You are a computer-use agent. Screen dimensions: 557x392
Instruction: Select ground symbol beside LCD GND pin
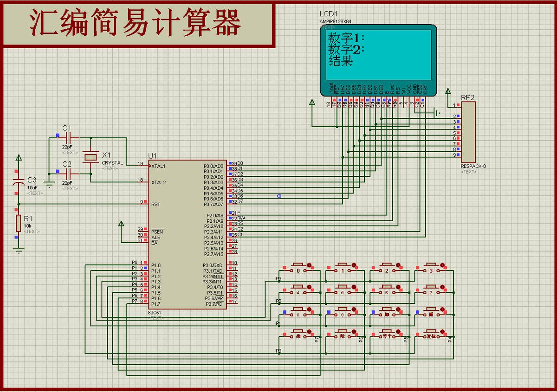pyautogui.click(x=436, y=113)
